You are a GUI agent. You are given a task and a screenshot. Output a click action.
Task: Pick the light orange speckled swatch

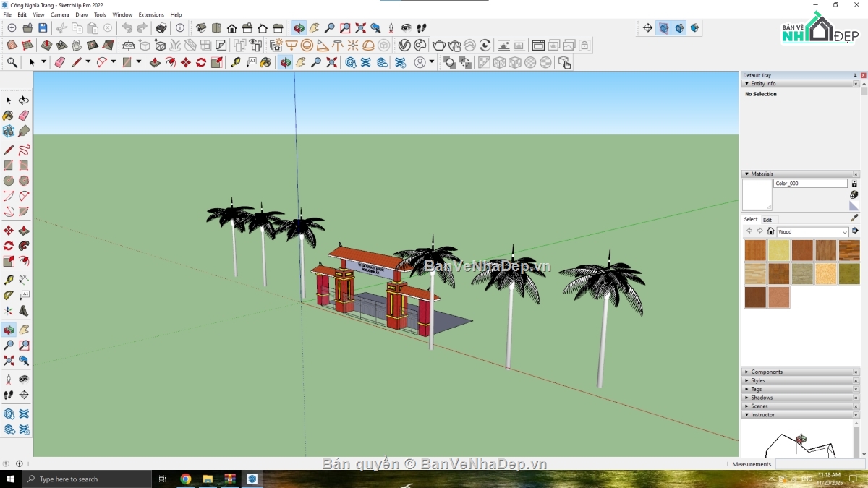[825, 274]
